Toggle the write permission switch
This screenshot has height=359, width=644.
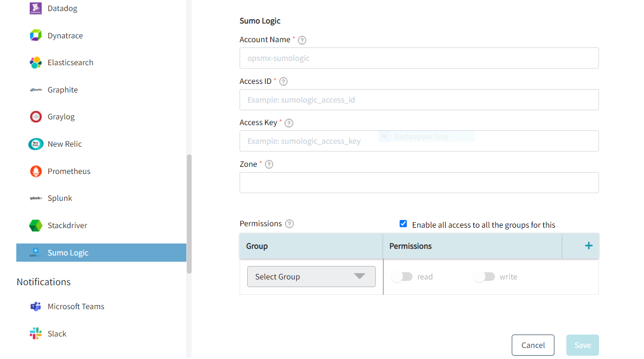tap(484, 277)
